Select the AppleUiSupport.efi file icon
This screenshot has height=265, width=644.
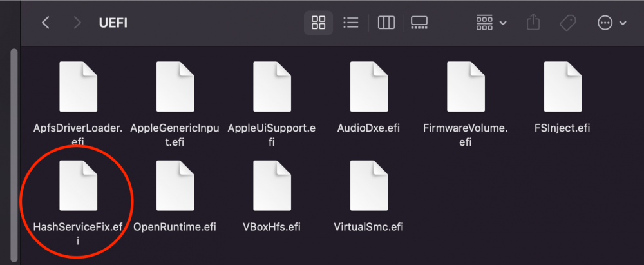click(272, 86)
